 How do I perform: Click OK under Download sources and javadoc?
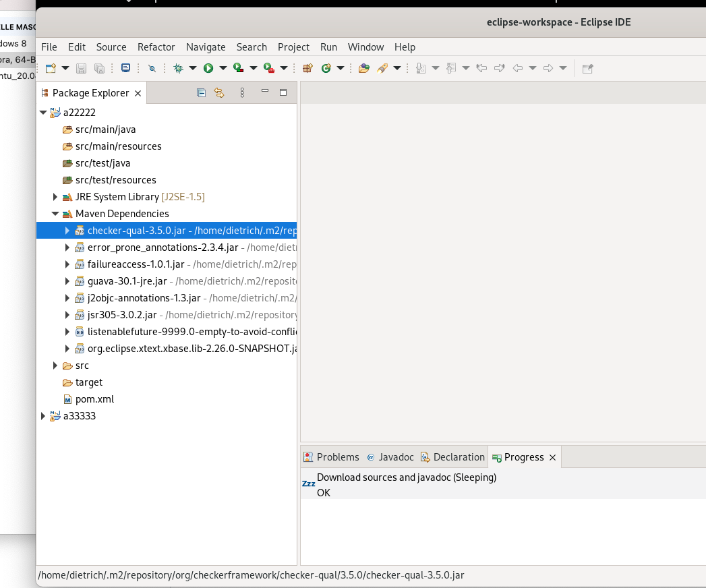pos(323,492)
